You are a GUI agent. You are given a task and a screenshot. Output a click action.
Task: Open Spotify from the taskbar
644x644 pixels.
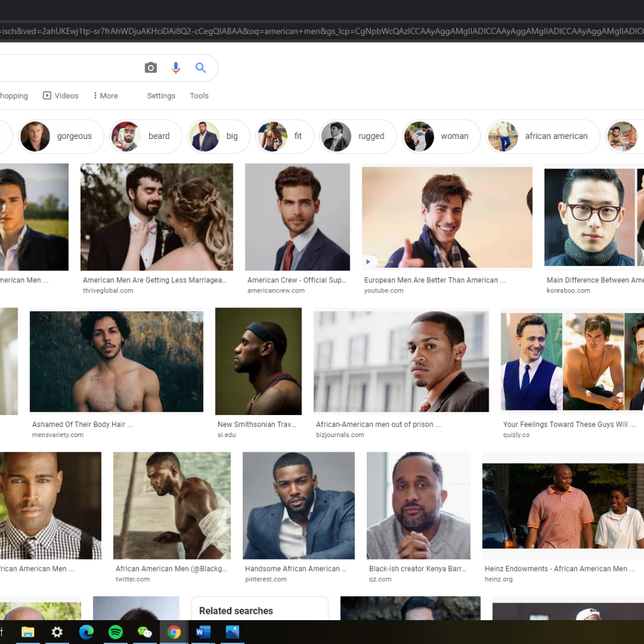click(x=116, y=632)
